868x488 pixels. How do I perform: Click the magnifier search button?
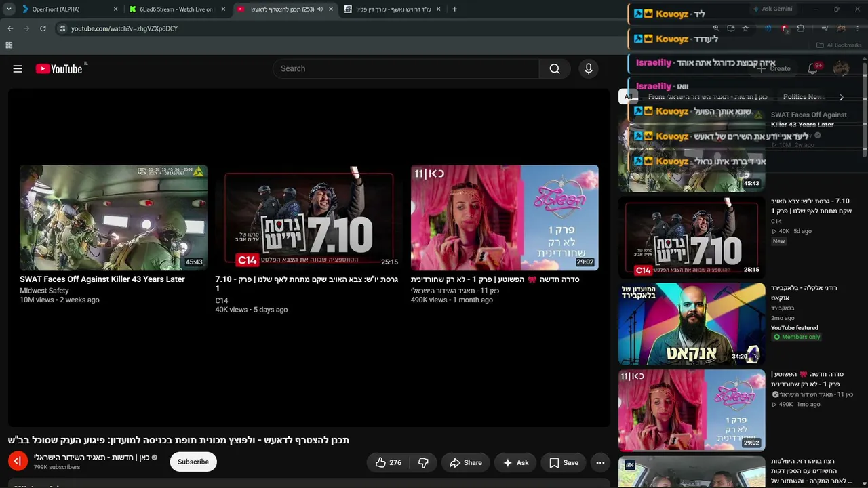tap(555, 68)
